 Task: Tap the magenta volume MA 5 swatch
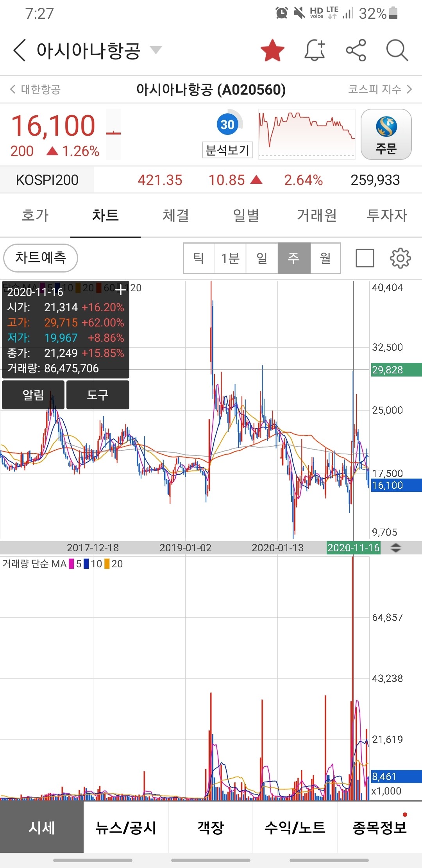point(72,564)
